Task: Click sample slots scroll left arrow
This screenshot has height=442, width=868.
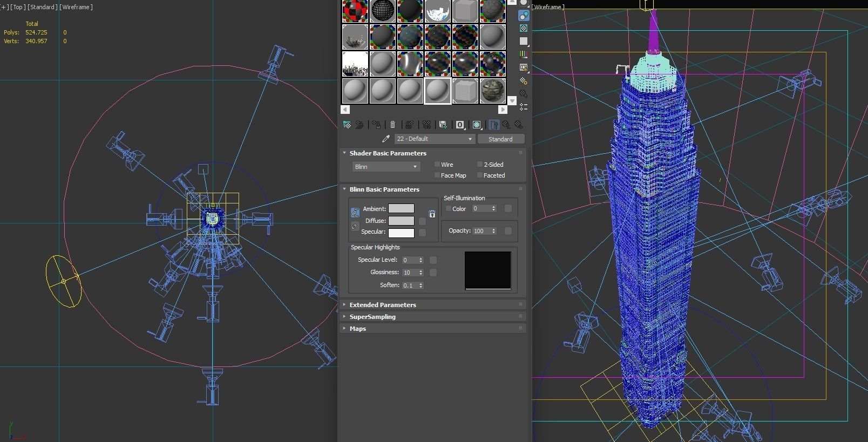Action: (345, 110)
